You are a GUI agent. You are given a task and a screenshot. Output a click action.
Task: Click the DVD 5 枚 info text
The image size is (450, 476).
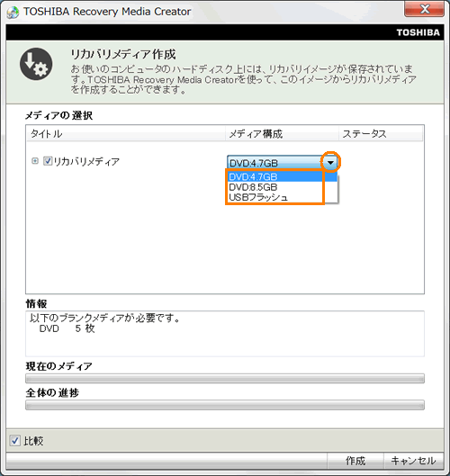click(x=67, y=328)
